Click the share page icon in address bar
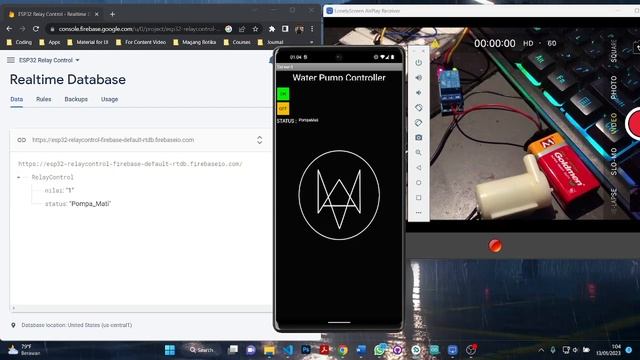This screenshot has width=640, height=360. (242, 29)
